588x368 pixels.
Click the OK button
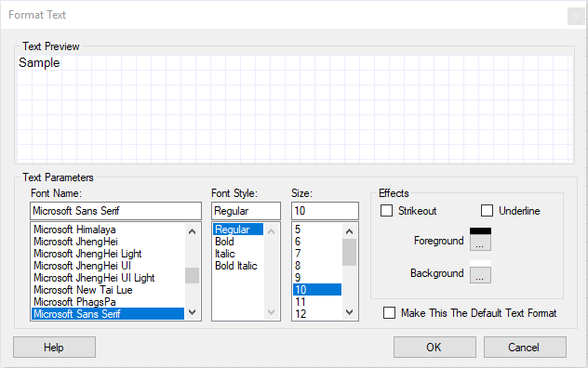point(434,347)
